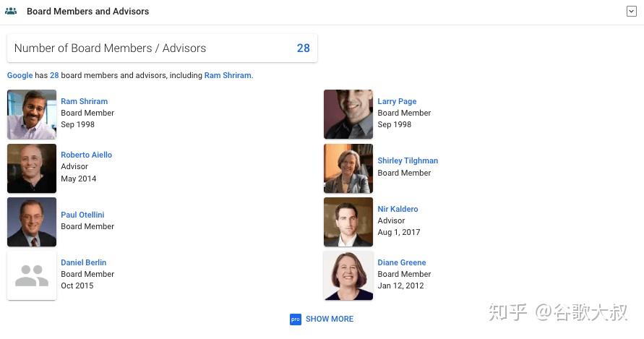Click the Google link in summary sentence

click(20, 75)
